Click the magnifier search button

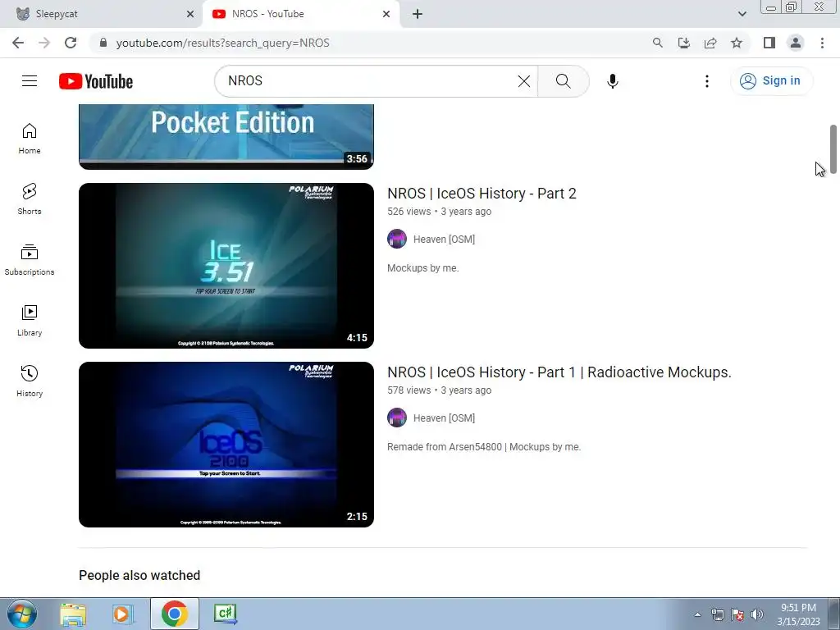tap(563, 81)
